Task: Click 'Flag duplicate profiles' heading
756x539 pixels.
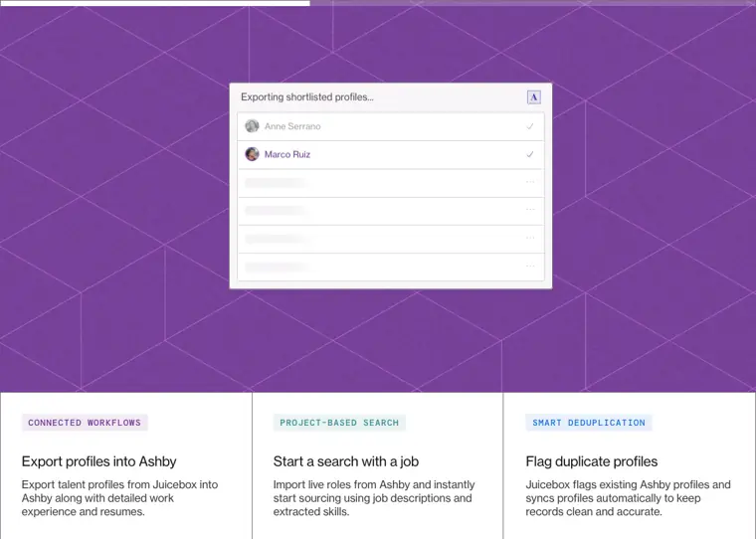Action: click(592, 461)
